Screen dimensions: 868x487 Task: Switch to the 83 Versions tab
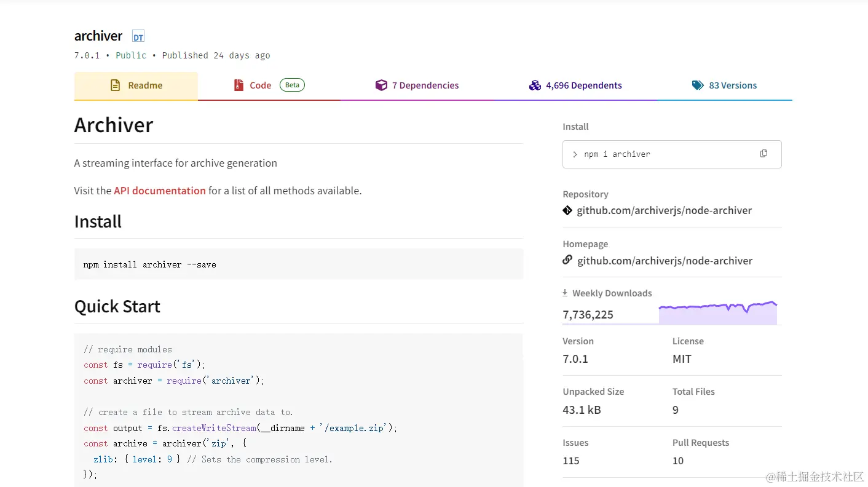[x=724, y=85]
